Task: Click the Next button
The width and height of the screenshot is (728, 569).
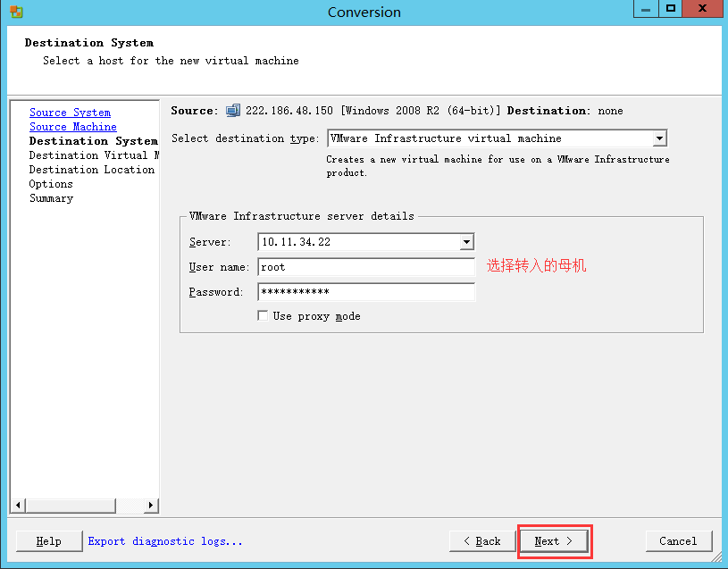Action: coord(554,541)
